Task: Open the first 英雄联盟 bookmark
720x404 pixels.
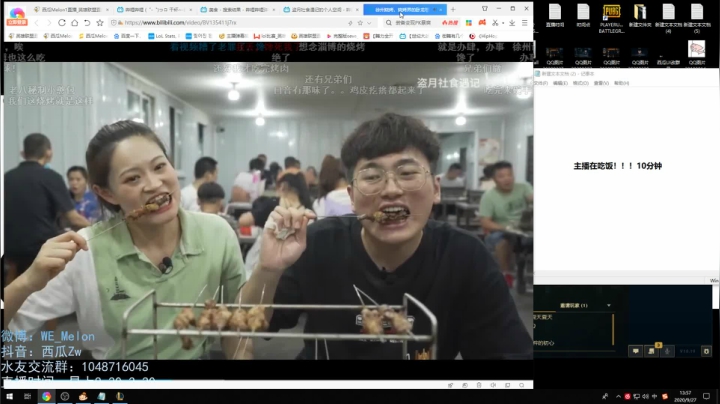Action: point(23,36)
